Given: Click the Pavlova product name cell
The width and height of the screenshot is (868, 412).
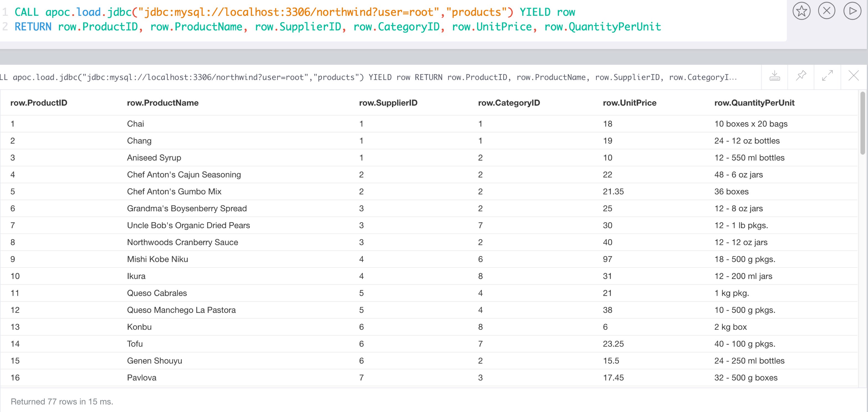Looking at the screenshot, I should point(141,378).
